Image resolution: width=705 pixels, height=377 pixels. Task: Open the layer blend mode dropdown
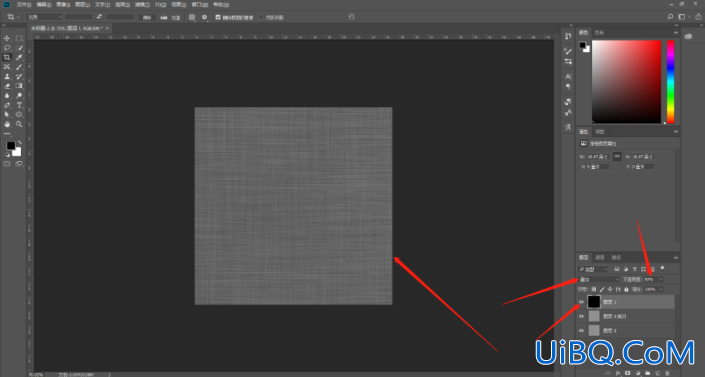pos(598,279)
